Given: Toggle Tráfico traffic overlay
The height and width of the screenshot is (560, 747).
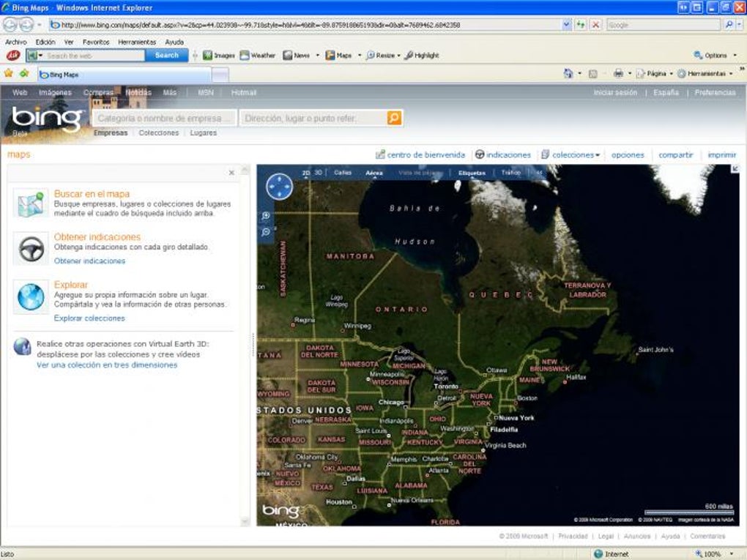Looking at the screenshot, I should [510, 173].
